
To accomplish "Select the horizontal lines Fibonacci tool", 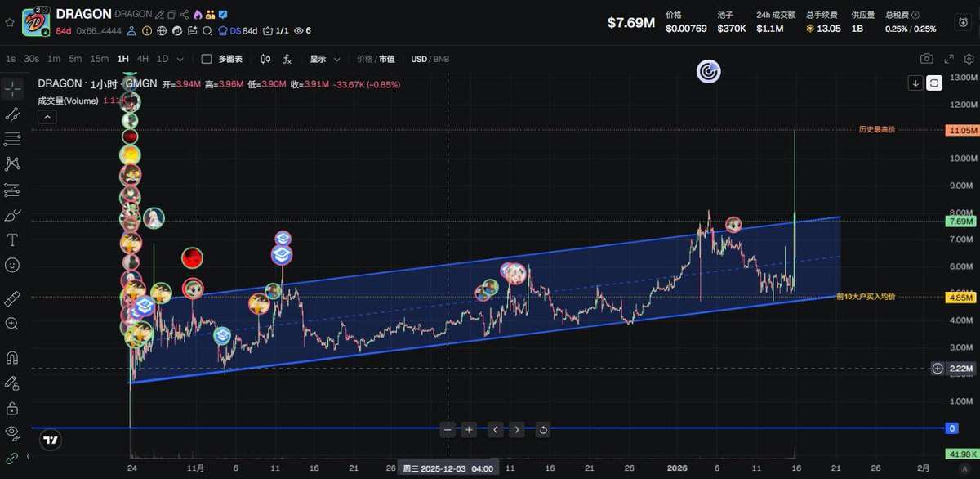I will pyautogui.click(x=12, y=139).
